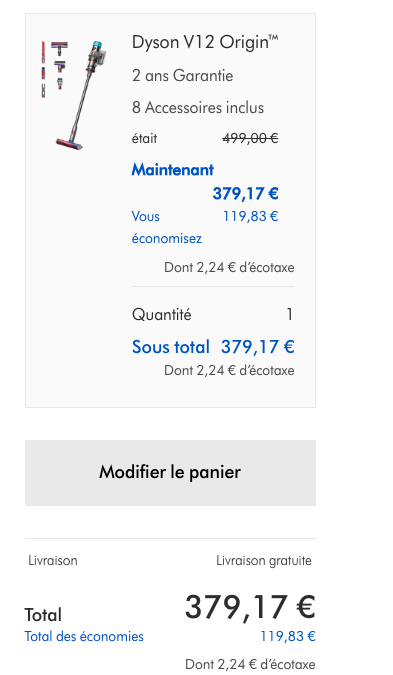Click the bottom Dont 2,24 € d'écotaxe note
This screenshot has width=393, height=675.
coord(250,664)
